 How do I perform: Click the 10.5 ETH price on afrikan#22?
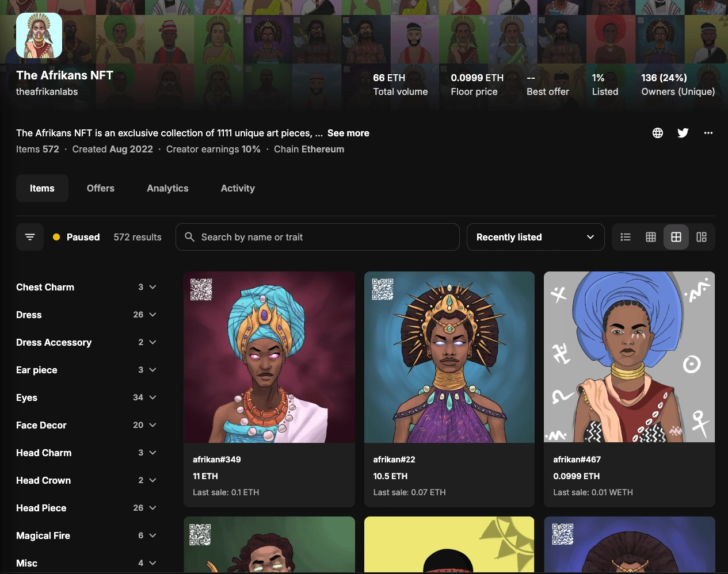point(390,476)
